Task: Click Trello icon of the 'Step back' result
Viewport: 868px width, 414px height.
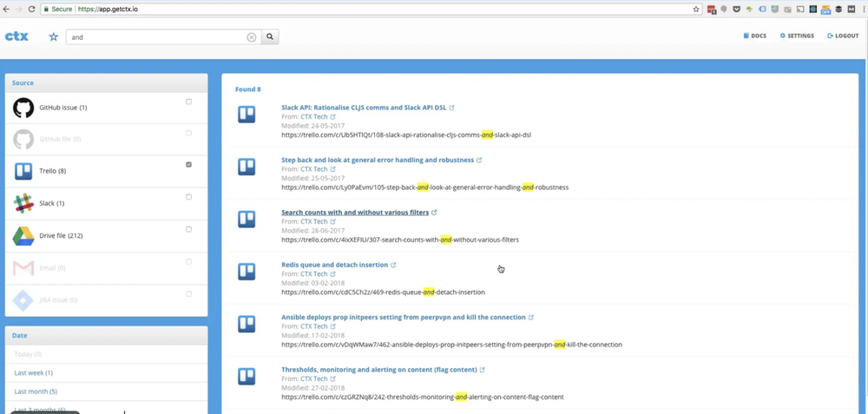Action: 247,167
